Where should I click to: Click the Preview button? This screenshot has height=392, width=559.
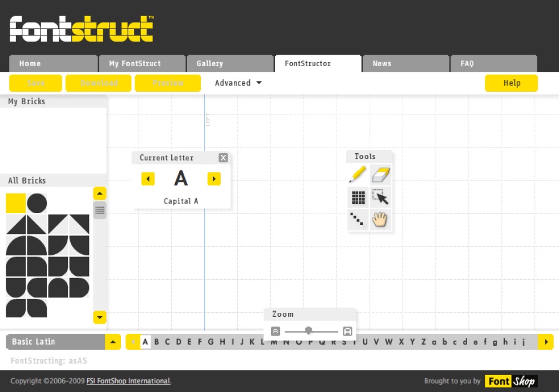pyautogui.click(x=167, y=83)
